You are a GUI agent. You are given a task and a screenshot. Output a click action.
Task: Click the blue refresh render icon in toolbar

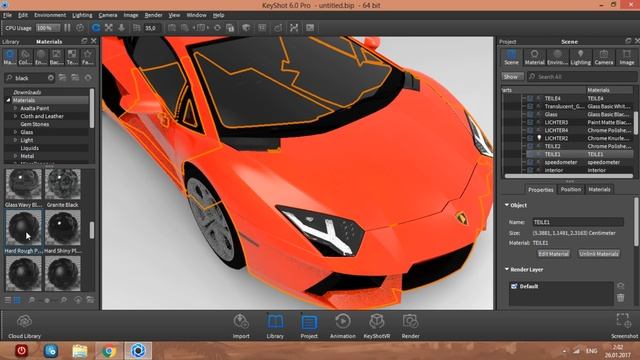coord(96,28)
